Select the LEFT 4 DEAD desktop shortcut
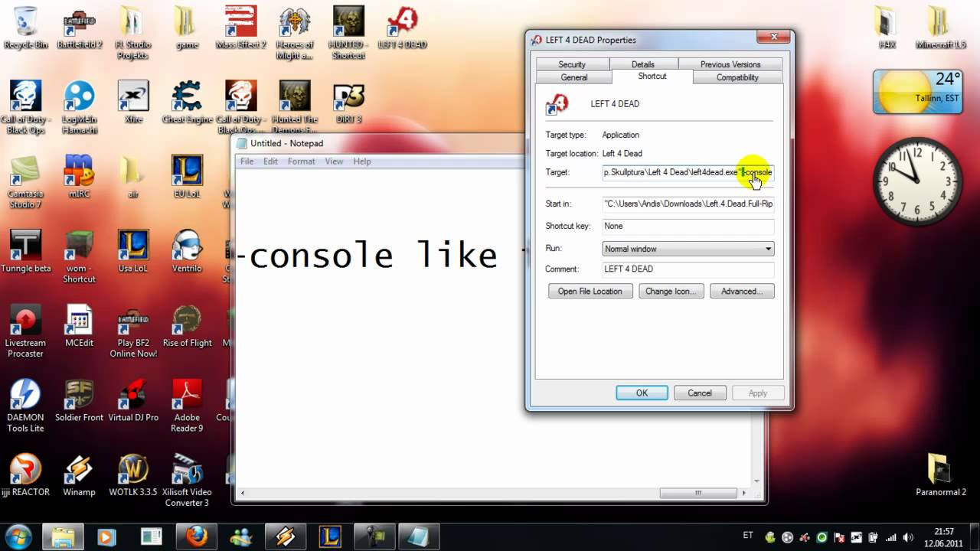Image resolution: width=980 pixels, height=551 pixels. (402, 28)
